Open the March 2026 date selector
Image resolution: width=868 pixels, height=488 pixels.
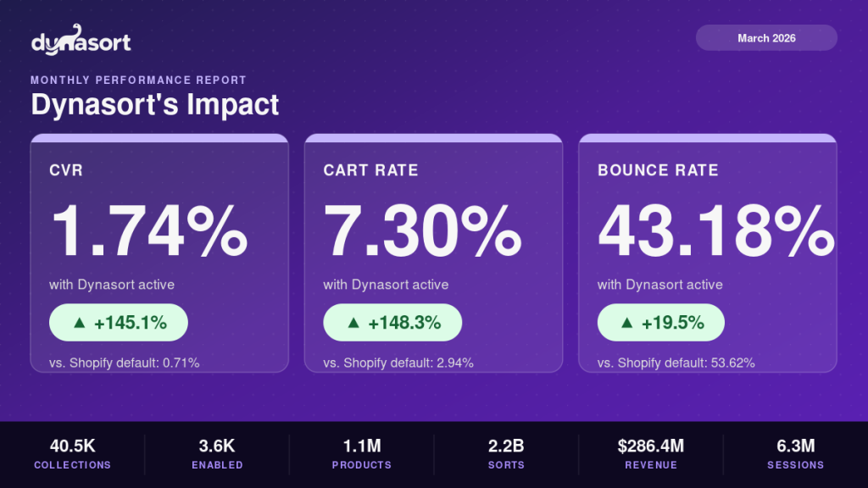pyautogui.click(x=766, y=38)
